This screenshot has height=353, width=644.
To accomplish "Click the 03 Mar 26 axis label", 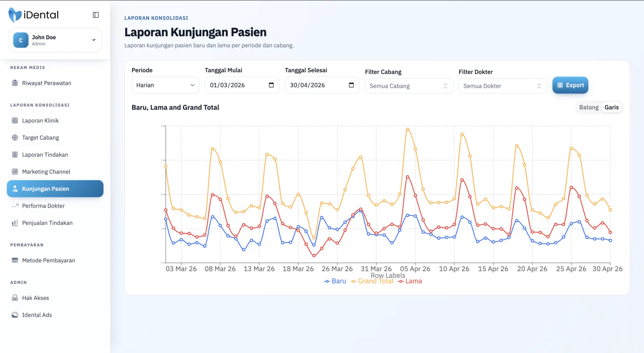I will pos(181,269).
